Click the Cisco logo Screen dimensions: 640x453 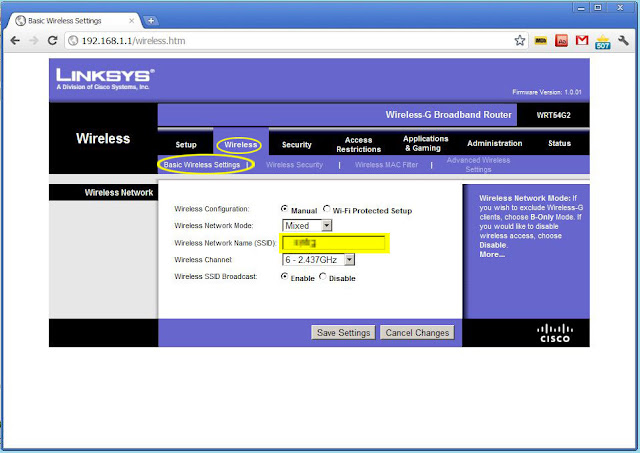coord(555,333)
